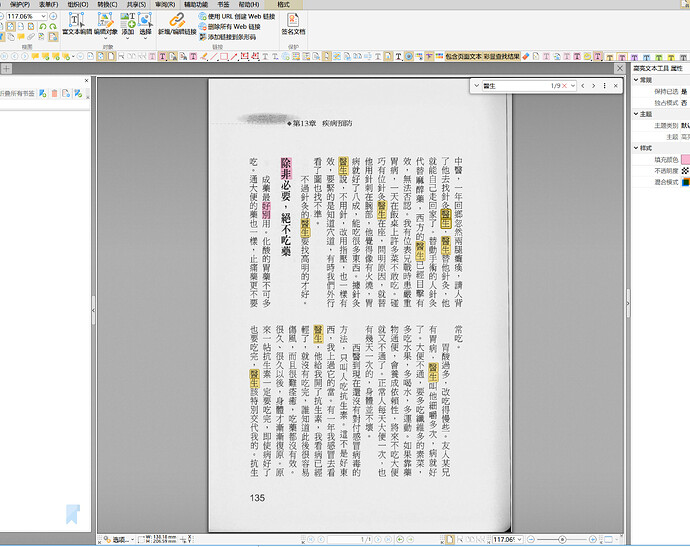Open the 新增/编辑链接 link tool
690x547 pixels.
click(177, 24)
